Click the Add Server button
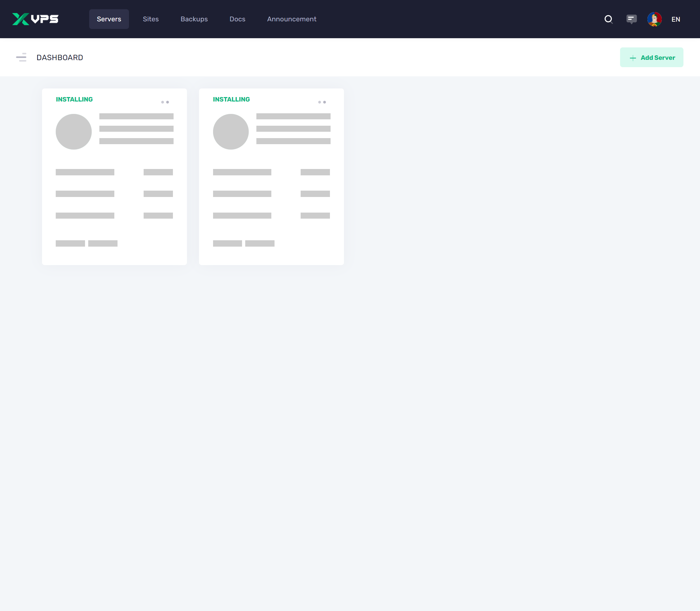Viewport: 700px width, 611px height. click(652, 57)
